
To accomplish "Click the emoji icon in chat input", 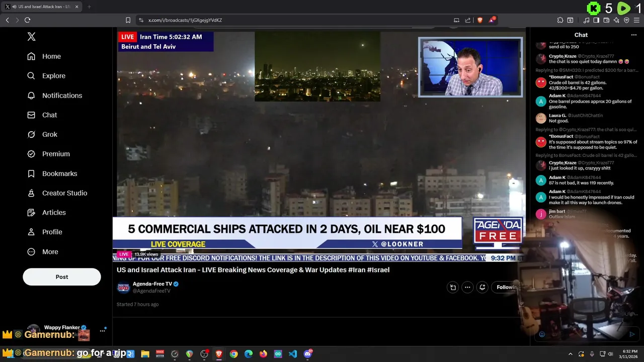I will click(x=542, y=334).
